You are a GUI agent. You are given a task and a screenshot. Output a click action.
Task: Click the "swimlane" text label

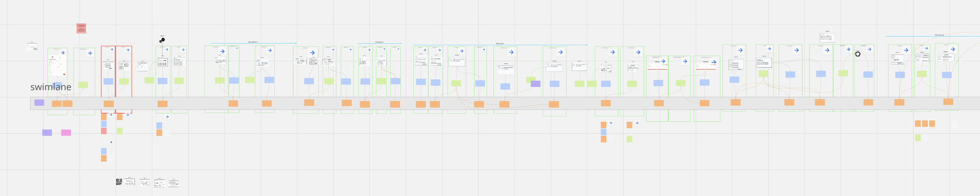click(x=50, y=87)
